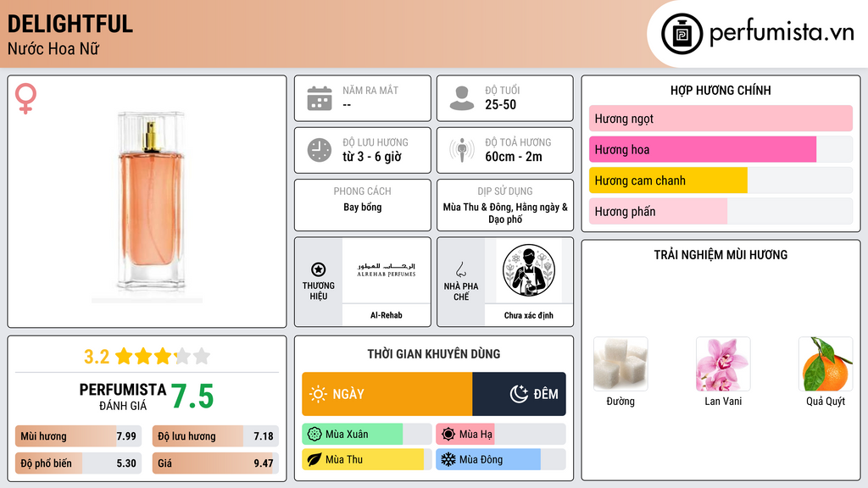The width and height of the screenshot is (868, 488).
Task: Click the snowflake icon for Mùa Đông
Action: pos(448,460)
